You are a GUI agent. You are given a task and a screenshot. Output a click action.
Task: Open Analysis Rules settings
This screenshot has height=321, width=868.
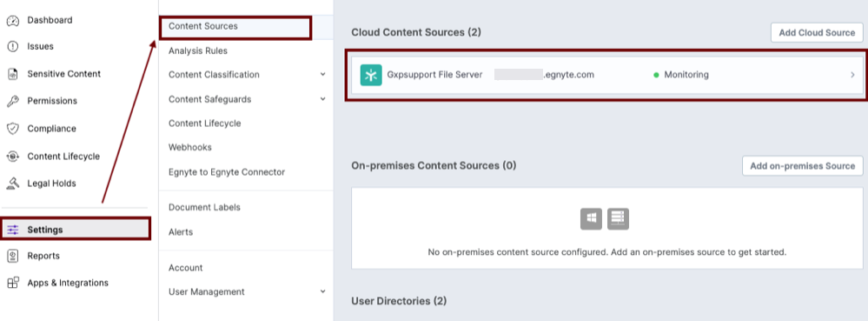tap(197, 51)
